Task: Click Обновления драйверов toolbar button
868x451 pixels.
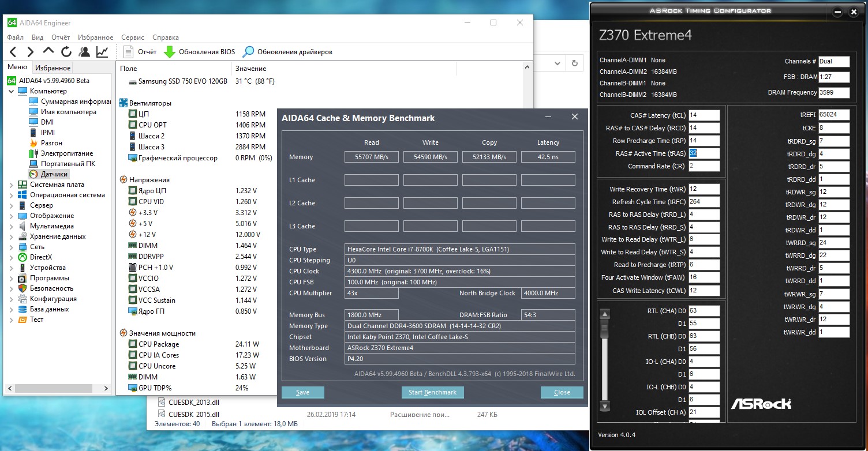Action: pos(287,52)
